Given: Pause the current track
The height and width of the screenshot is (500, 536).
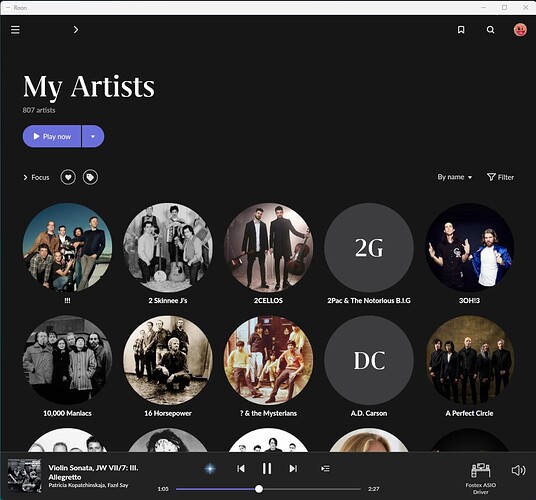Looking at the screenshot, I should (267, 468).
